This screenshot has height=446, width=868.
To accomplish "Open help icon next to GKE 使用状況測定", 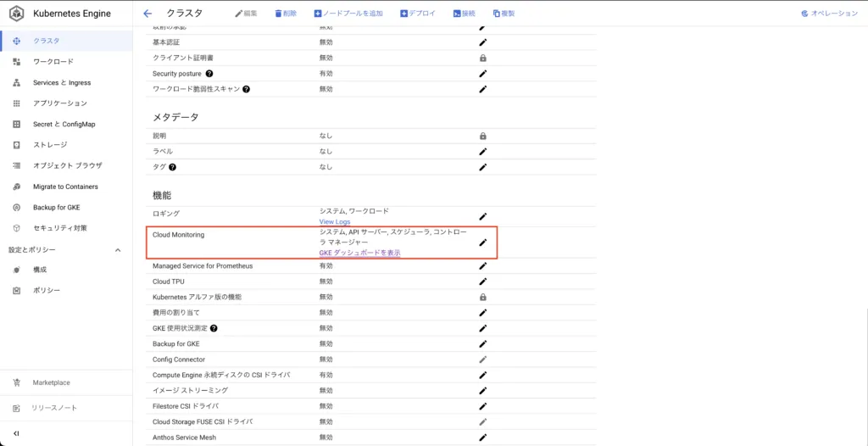I will 214,328.
